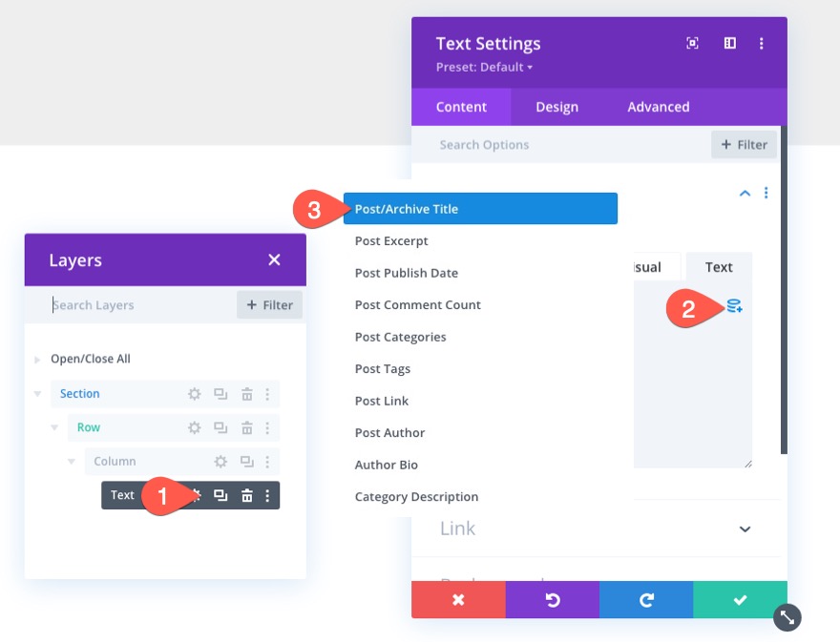The height and width of the screenshot is (642, 840).
Task: Open Text section options three dots
Action: 766,193
